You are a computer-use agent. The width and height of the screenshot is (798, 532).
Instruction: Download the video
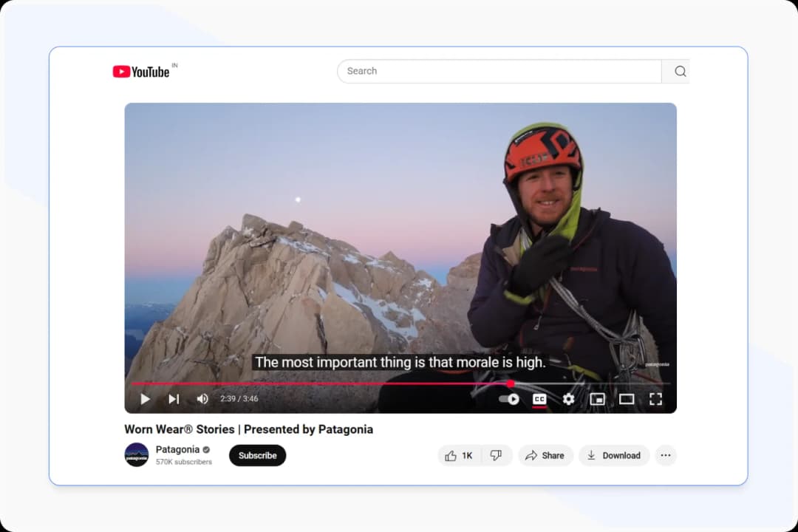pos(614,455)
